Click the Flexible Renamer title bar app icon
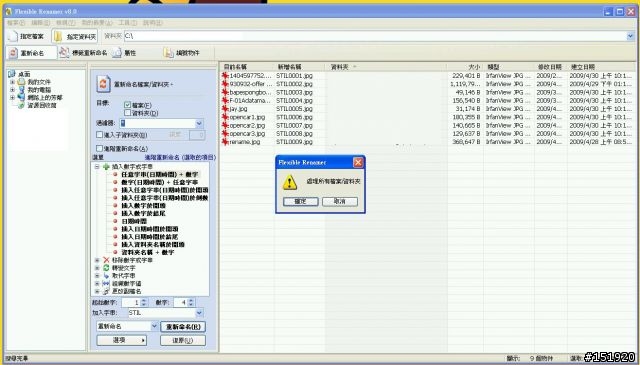640x365 pixels. (x=9, y=11)
